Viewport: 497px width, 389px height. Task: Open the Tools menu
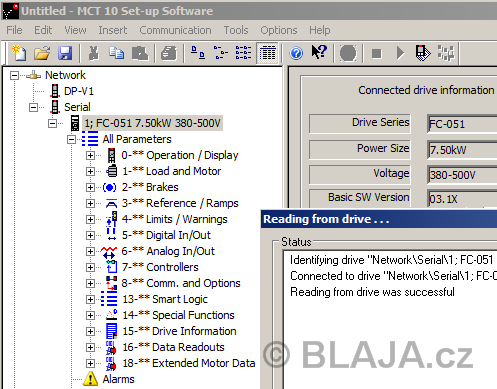(236, 30)
